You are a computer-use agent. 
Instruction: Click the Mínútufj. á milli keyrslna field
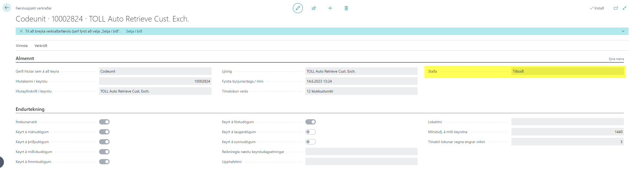click(x=567, y=132)
